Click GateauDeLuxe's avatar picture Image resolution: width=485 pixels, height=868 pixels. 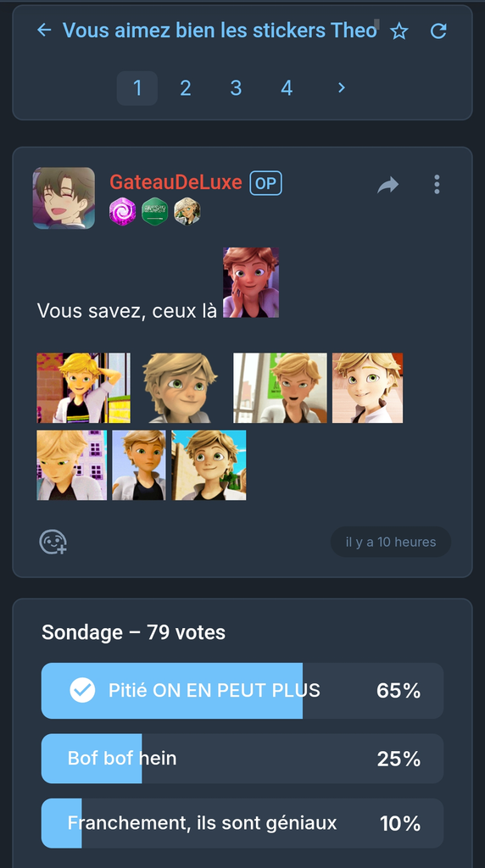coord(64,198)
